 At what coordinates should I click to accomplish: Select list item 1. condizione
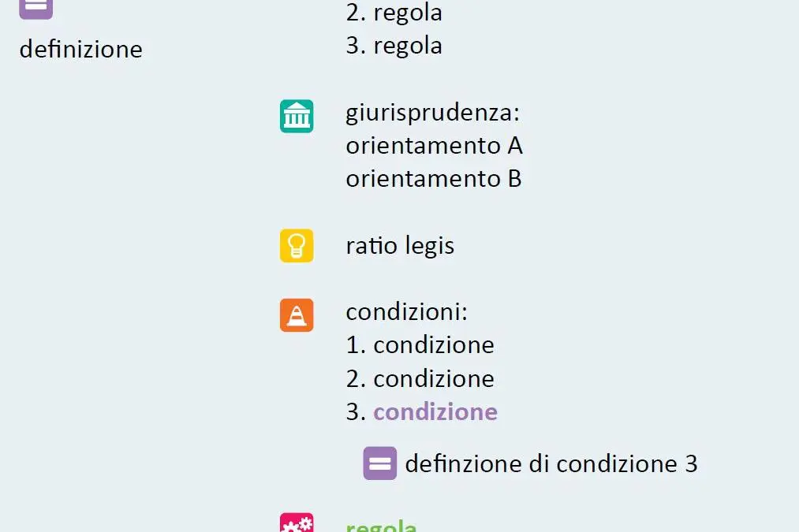pyautogui.click(x=420, y=345)
